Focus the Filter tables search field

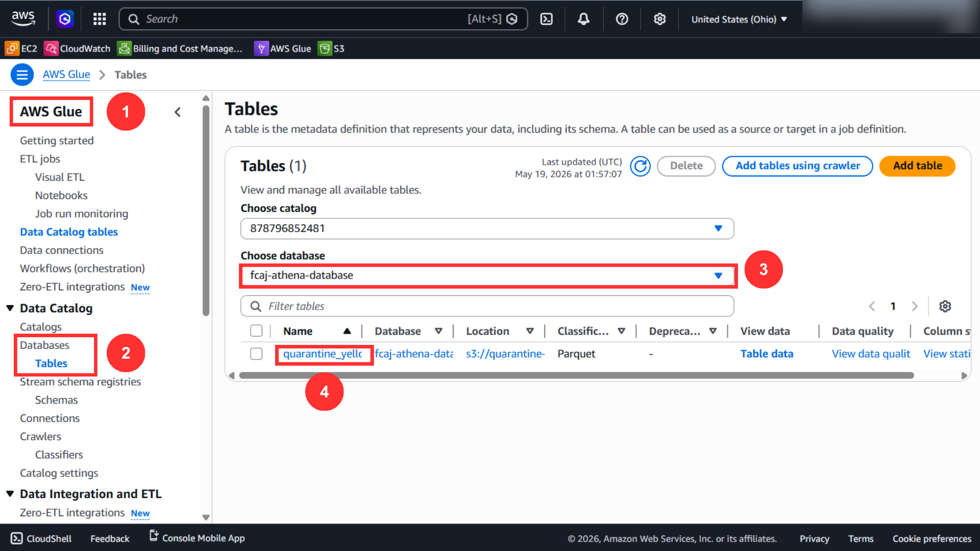pos(487,306)
